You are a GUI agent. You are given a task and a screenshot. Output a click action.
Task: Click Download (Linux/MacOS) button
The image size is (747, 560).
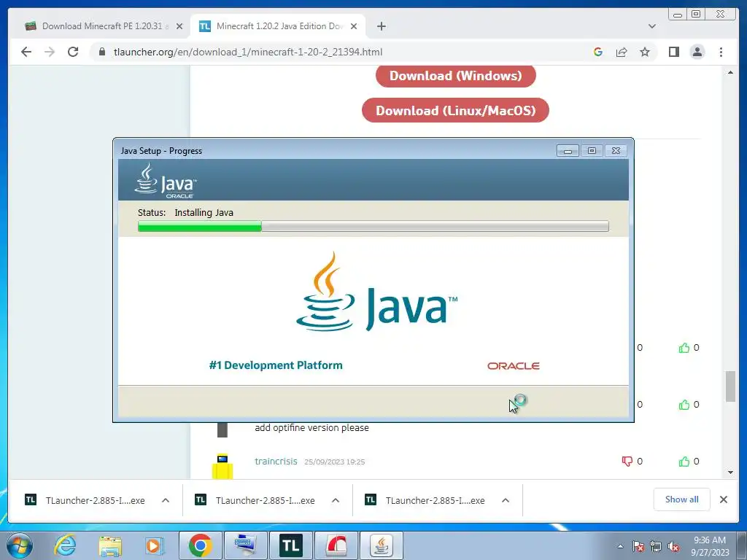pos(455,111)
